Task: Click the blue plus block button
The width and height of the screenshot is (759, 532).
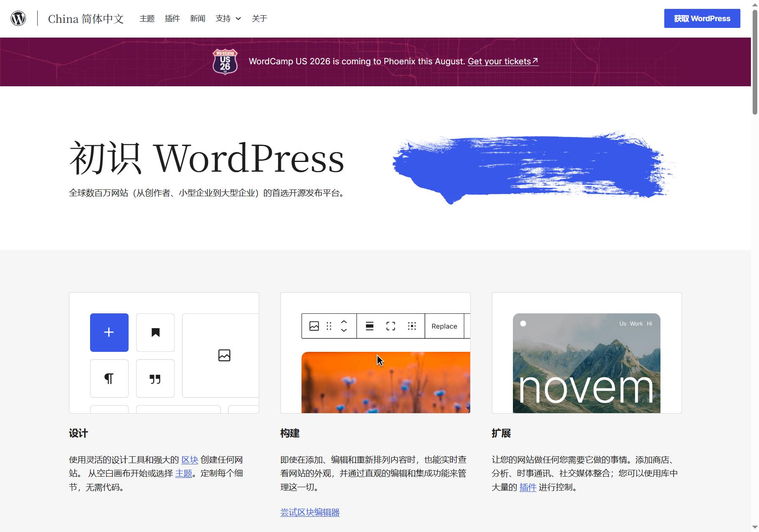Action: click(109, 332)
